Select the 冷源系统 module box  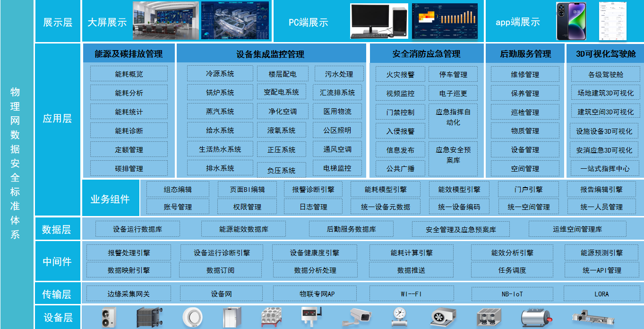coord(220,74)
